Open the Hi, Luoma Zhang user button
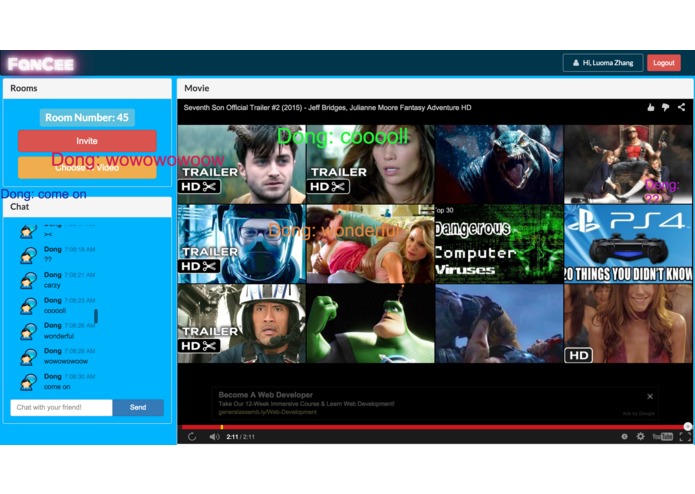 [602, 63]
